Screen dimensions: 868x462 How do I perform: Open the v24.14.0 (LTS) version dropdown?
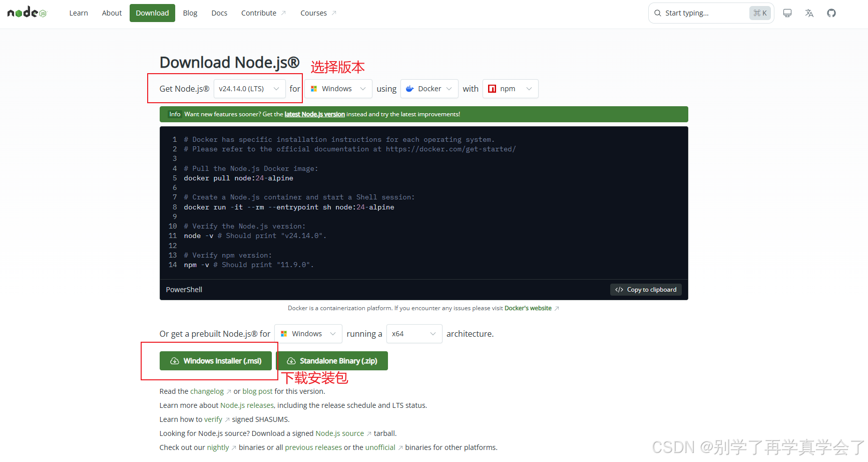tap(249, 89)
